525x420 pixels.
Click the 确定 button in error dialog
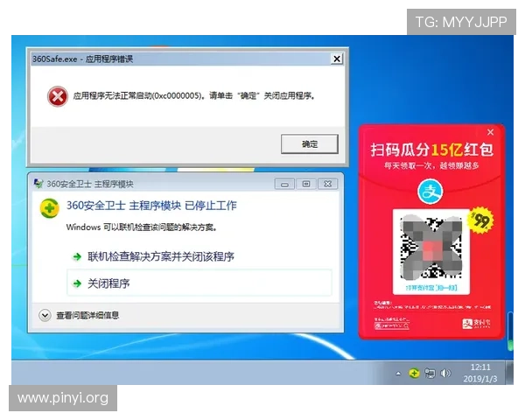(x=310, y=144)
